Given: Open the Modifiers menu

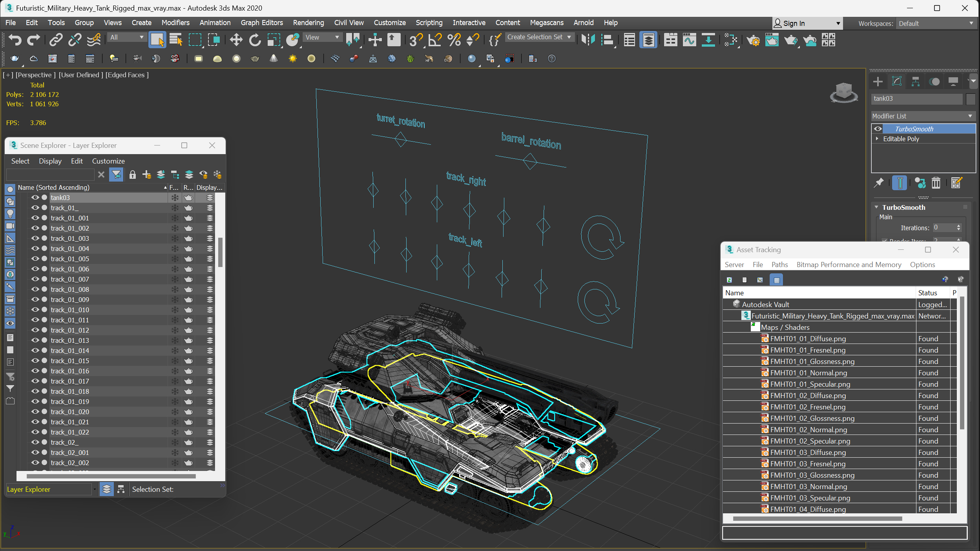Looking at the screenshot, I should (175, 23).
